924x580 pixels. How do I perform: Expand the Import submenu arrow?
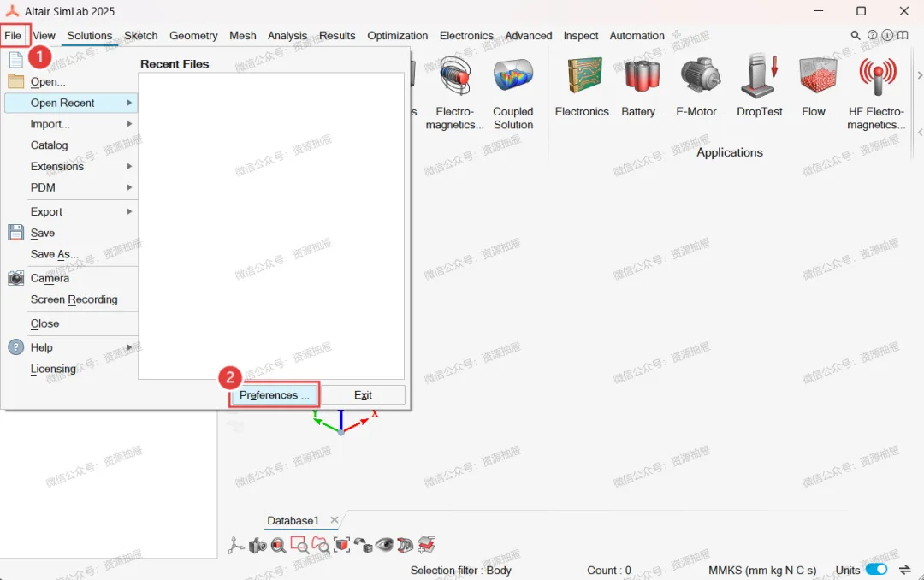coord(129,124)
